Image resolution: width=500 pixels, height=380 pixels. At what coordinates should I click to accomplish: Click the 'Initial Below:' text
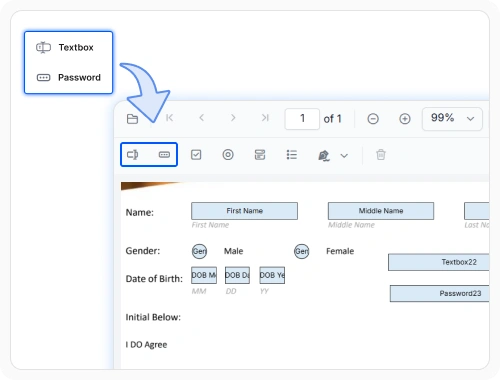coord(153,317)
